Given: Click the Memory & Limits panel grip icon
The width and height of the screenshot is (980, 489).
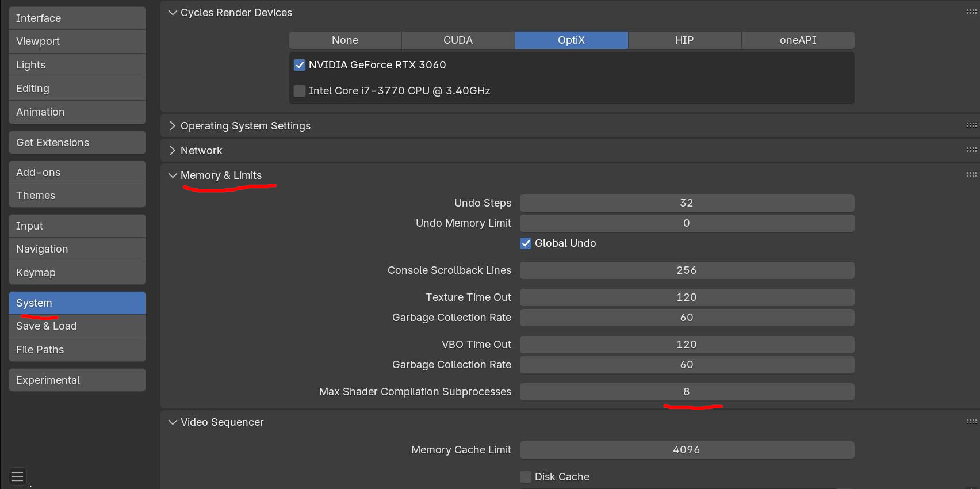Looking at the screenshot, I should (x=972, y=174).
